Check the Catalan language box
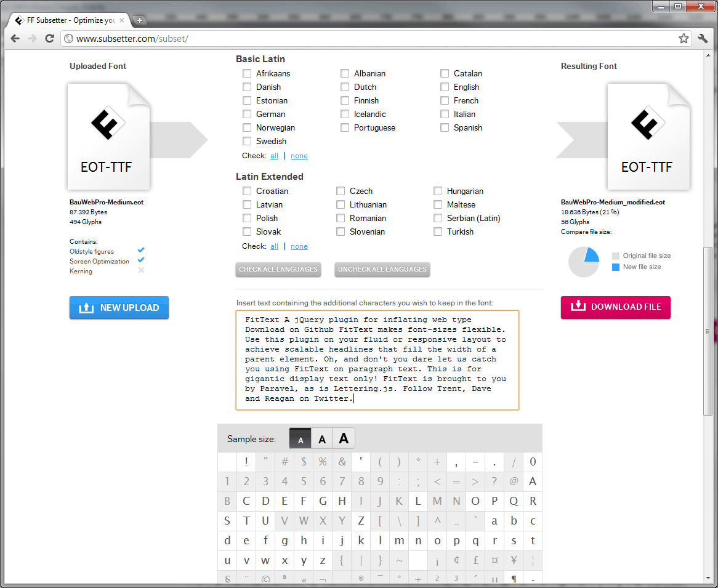The height and width of the screenshot is (588, 718). [x=445, y=73]
